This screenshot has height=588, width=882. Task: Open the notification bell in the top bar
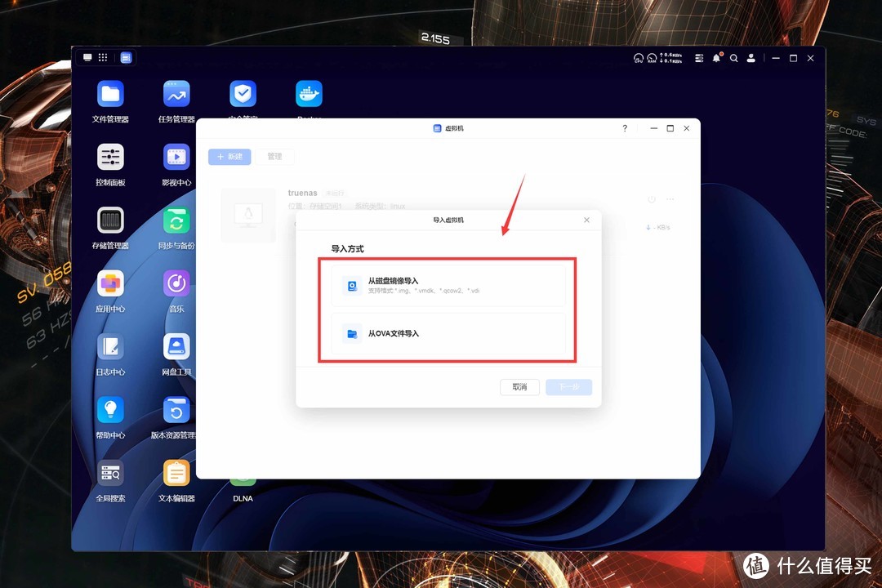click(716, 58)
